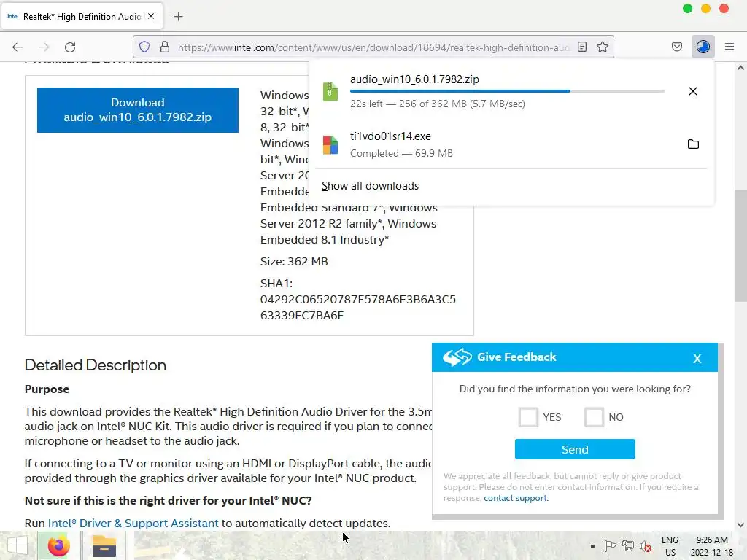This screenshot has height=560, width=747.
Task: Open Windows Start menu
Action: tap(18, 545)
